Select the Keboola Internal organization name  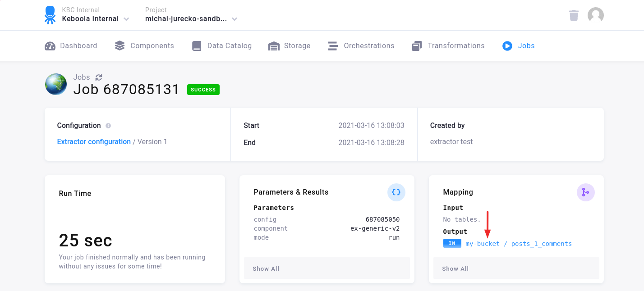pos(90,19)
